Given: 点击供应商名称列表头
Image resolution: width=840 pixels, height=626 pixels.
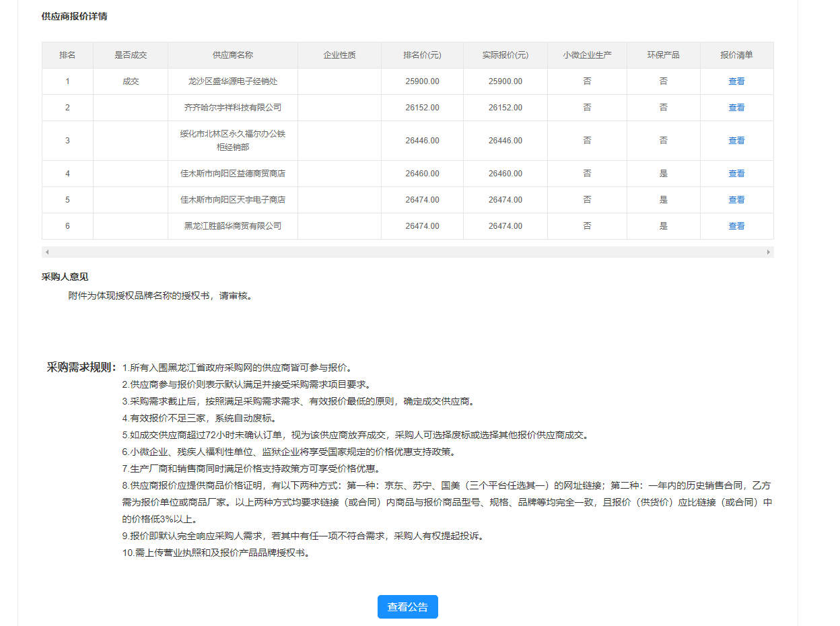Looking at the screenshot, I should [232, 55].
